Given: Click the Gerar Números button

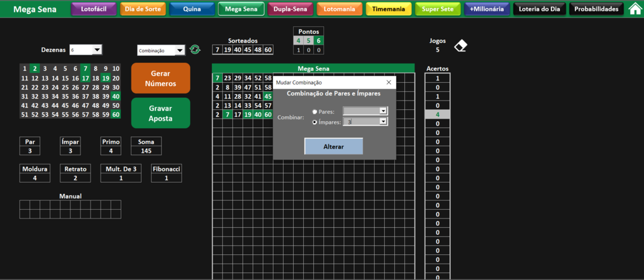Looking at the screenshot, I should pos(160,78).
